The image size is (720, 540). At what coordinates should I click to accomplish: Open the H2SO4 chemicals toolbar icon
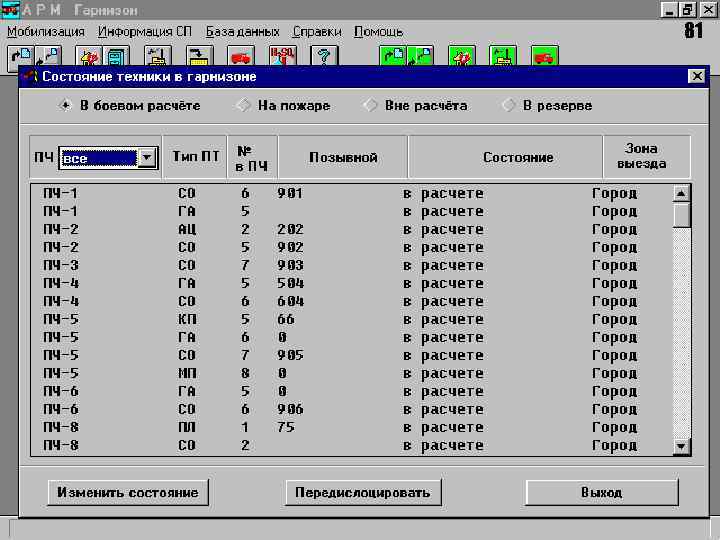point(282,56)
